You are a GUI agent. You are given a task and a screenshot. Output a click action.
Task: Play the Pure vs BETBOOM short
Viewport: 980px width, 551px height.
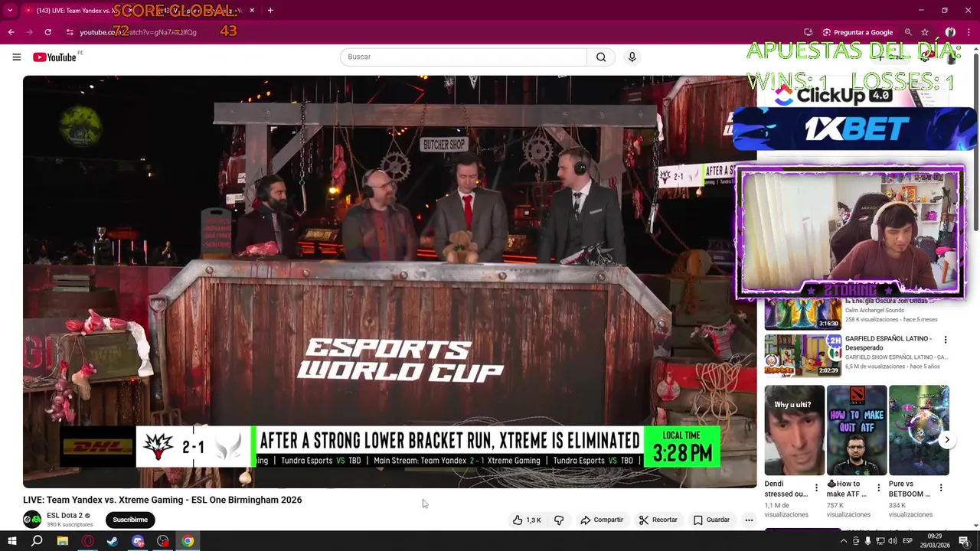[919, 430]
